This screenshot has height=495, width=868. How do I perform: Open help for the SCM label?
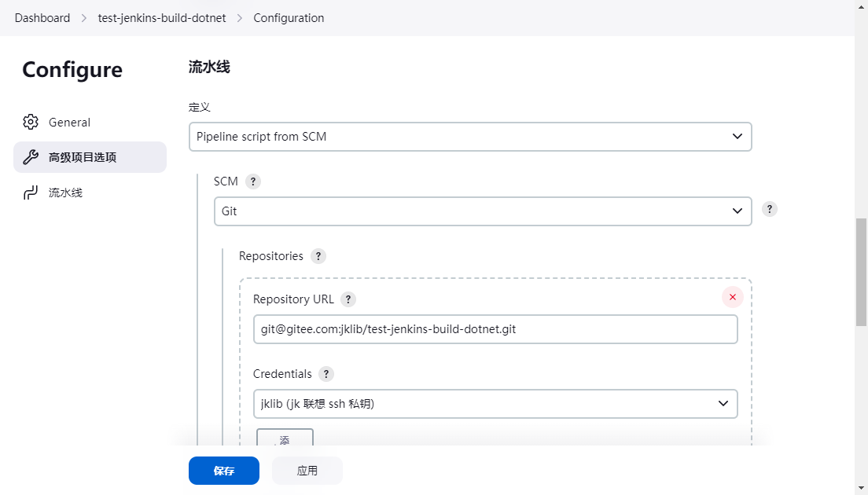point(253,181)
